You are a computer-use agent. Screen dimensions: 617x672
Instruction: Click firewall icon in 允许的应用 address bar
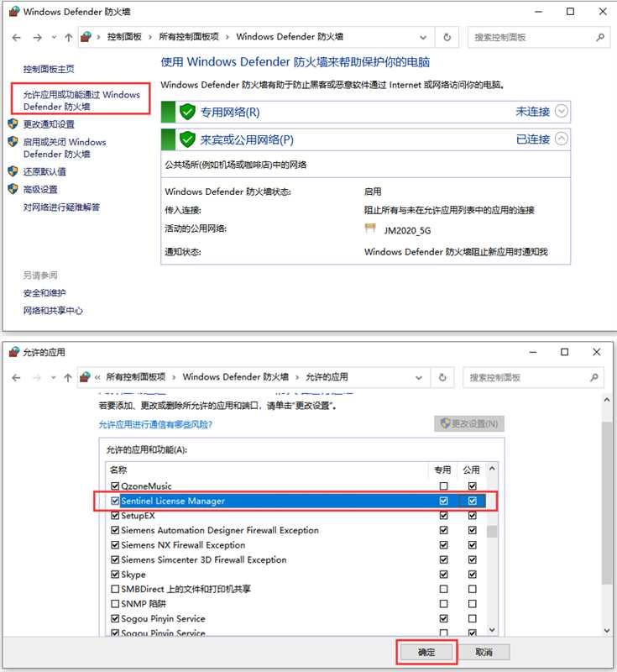(x=86, y=377)
